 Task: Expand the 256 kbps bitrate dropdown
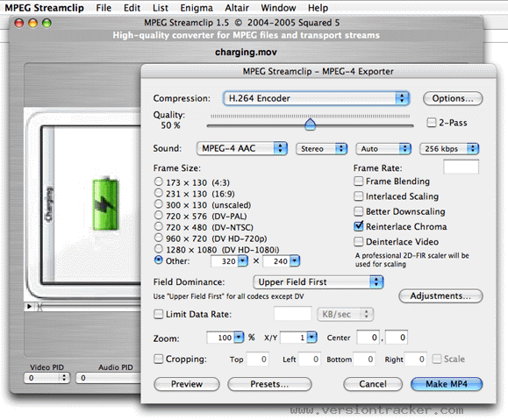(x=449, y=149)
